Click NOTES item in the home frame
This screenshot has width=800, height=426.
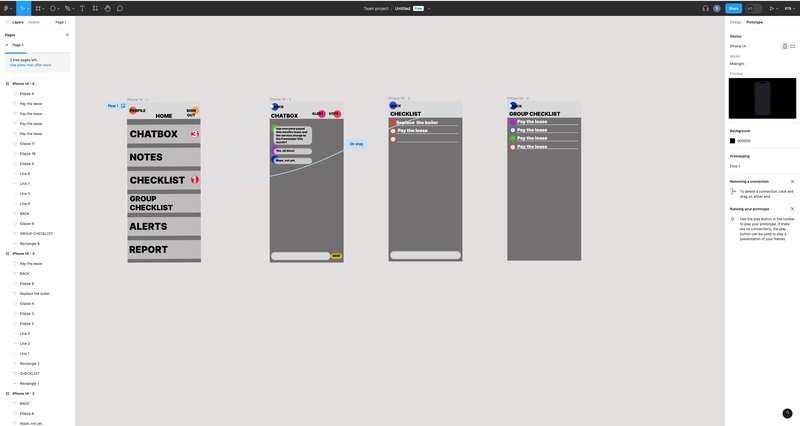coord(164,157)
